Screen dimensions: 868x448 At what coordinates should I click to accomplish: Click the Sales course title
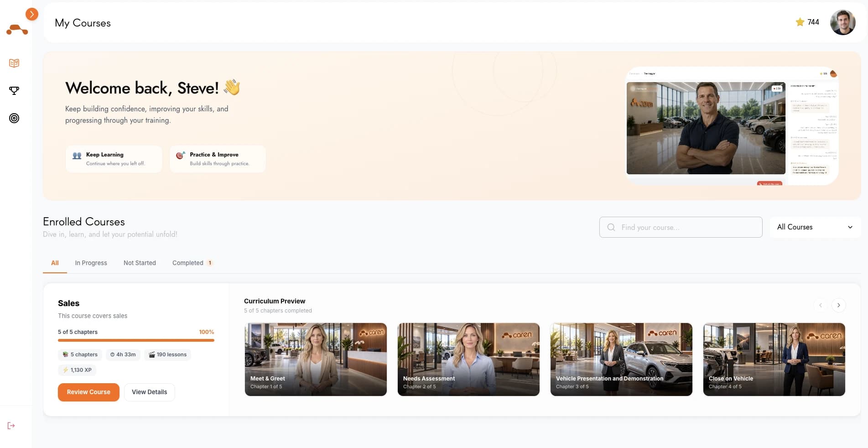(68, 303)
